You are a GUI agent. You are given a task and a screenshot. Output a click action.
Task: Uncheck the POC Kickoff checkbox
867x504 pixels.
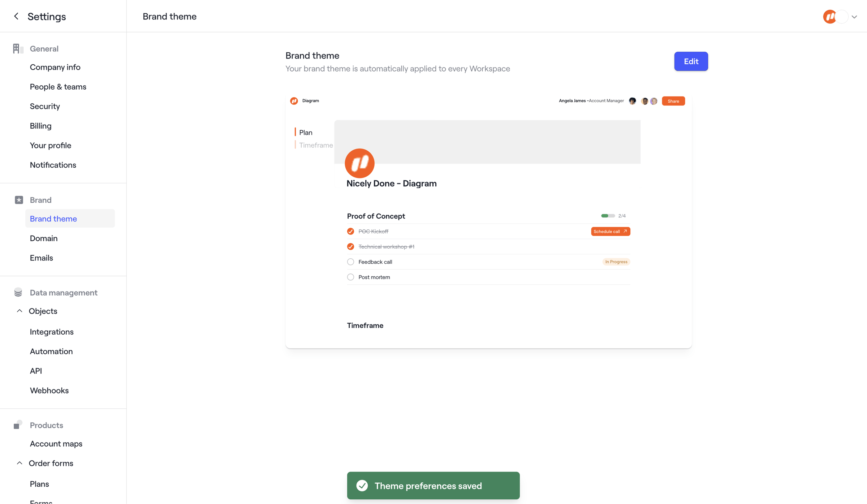pos(350,231)
